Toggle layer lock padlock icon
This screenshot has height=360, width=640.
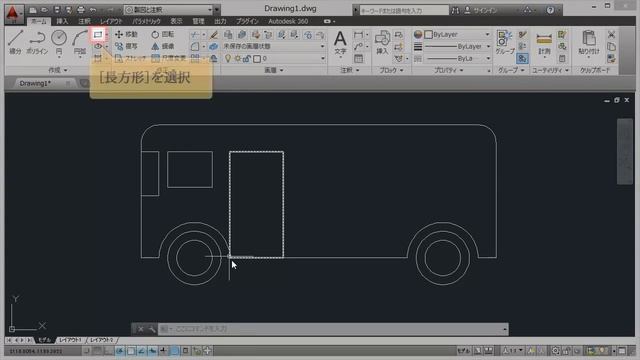(247, 59)
